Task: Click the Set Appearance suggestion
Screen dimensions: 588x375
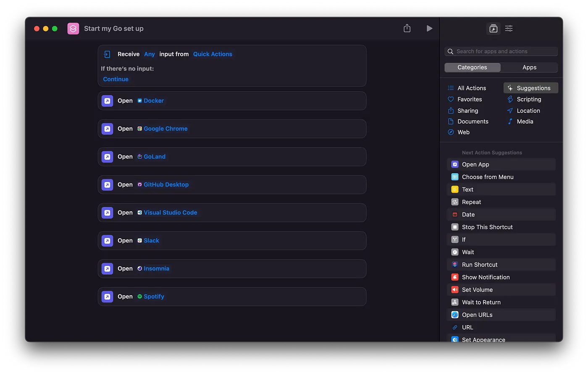Action: click(501, 339)
